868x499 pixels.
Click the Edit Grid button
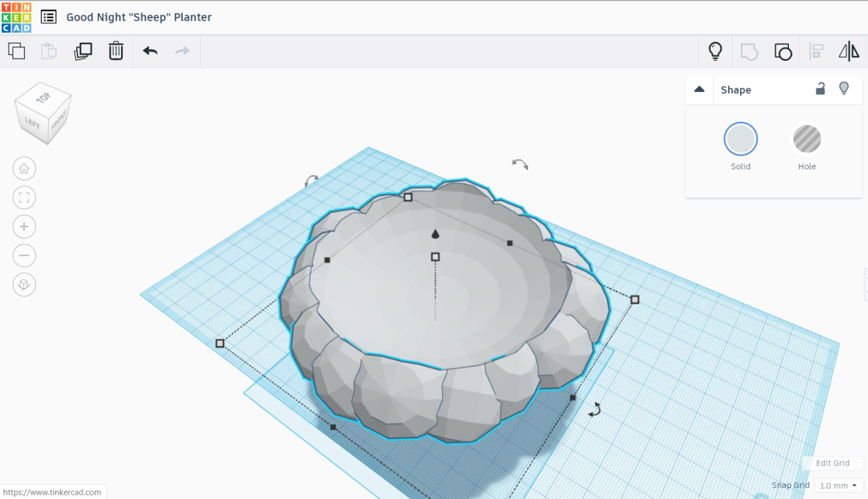point(833,463)
